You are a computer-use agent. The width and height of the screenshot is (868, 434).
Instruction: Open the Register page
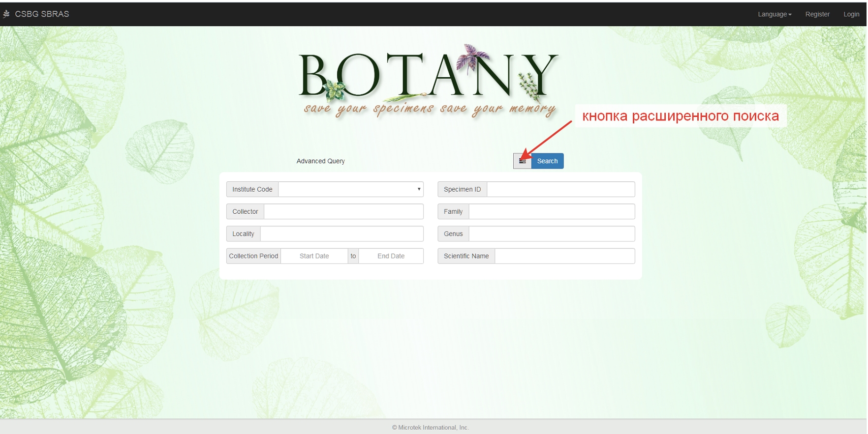coord(817,14)
